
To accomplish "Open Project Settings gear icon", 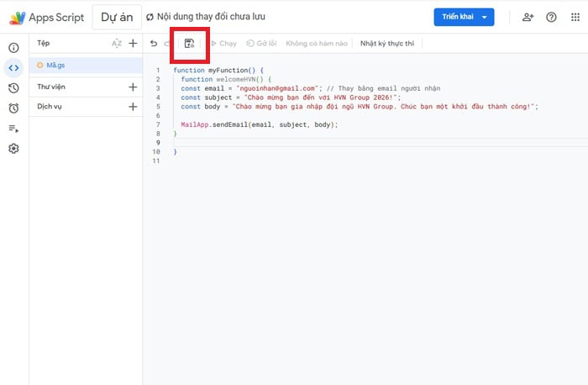I will click(13, 149).
